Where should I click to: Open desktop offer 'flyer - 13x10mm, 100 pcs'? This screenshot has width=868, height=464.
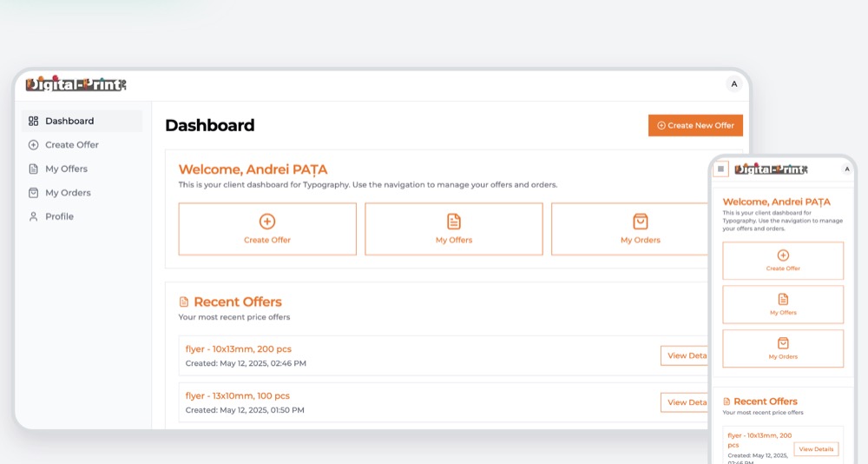pos(238,396)
